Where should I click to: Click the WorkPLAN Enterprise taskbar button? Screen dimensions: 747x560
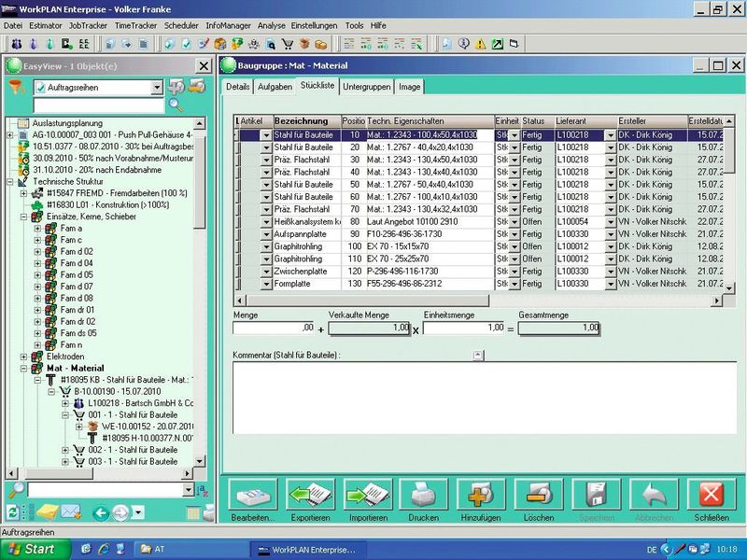pos(309,550)
